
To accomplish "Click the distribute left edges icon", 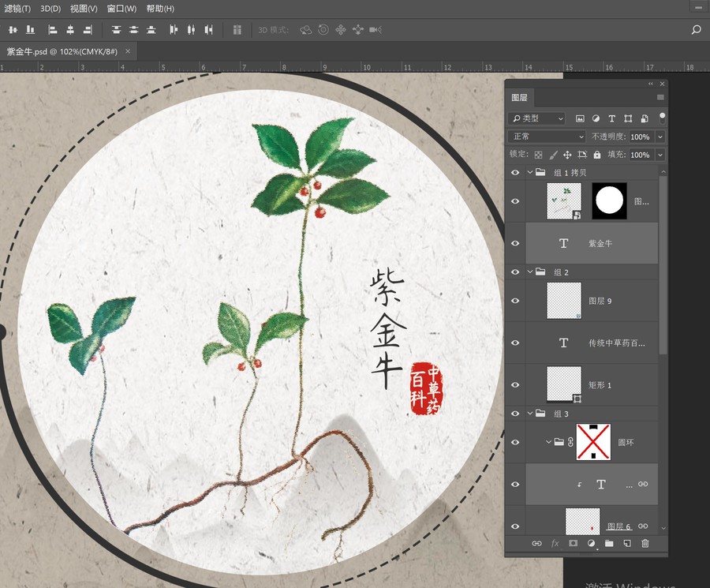I will coord(174,30).
